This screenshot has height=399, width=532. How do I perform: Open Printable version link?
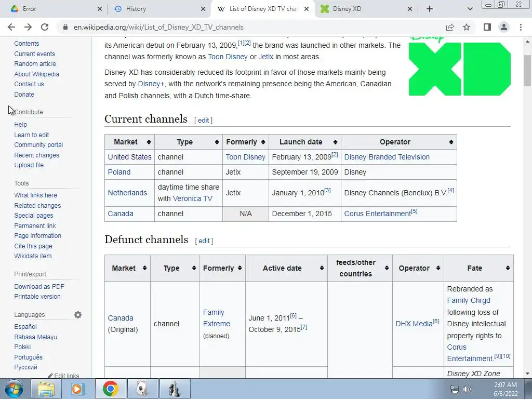(37, 297)
